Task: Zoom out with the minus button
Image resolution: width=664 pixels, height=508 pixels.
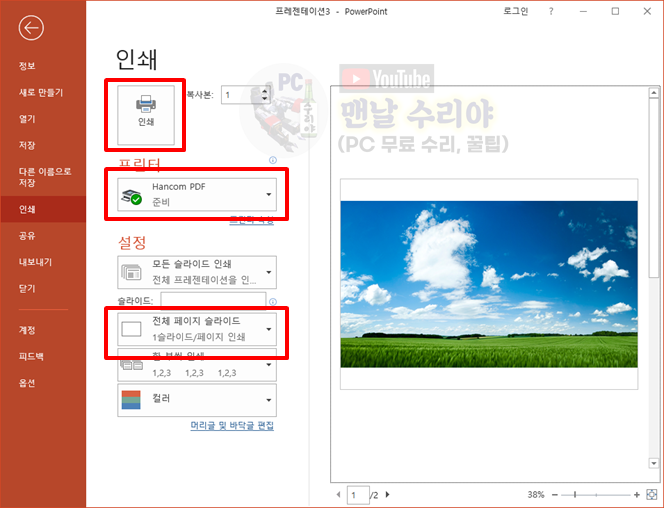Action: point(555,494)
